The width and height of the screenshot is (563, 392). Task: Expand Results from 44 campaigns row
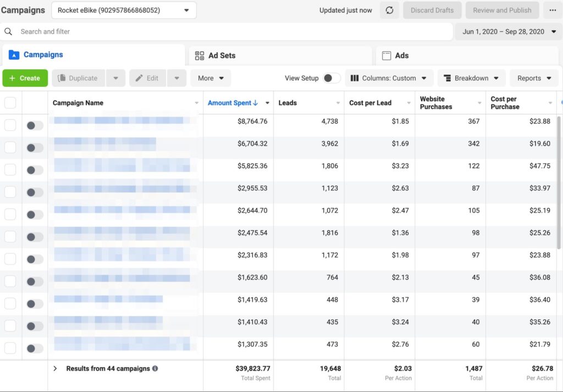tap(56, 368)
